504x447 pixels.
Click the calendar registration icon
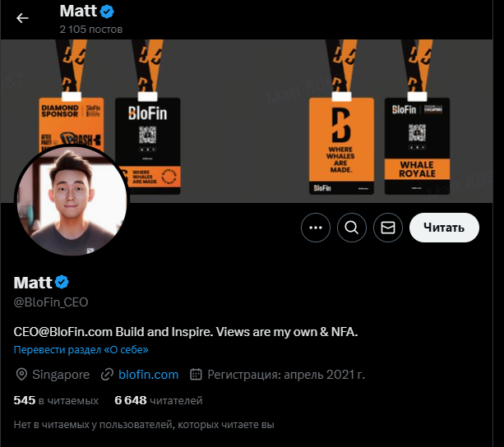tap(196, 375)
